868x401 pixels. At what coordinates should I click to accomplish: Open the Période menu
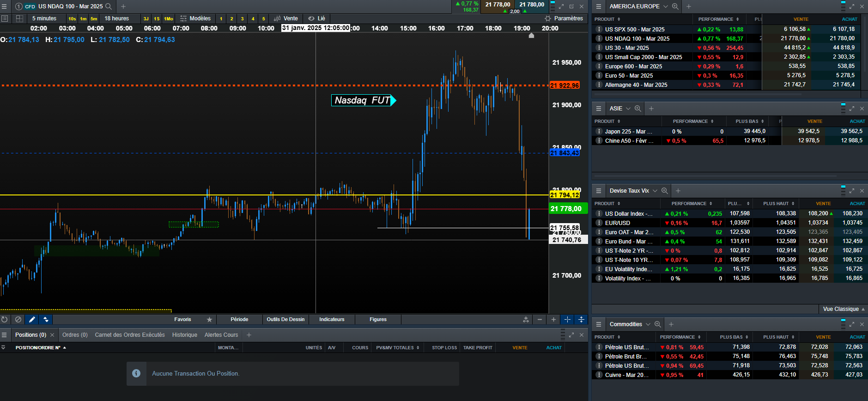coord(239,319)
